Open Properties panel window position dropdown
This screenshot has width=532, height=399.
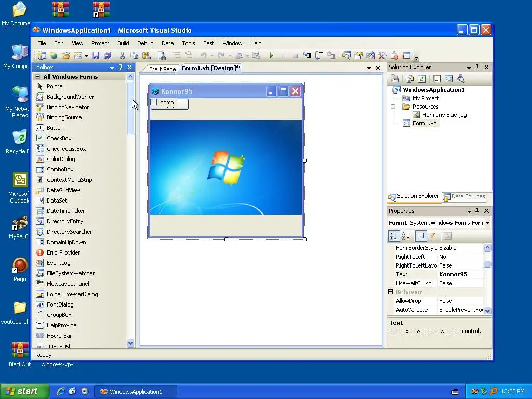point(469,211)
